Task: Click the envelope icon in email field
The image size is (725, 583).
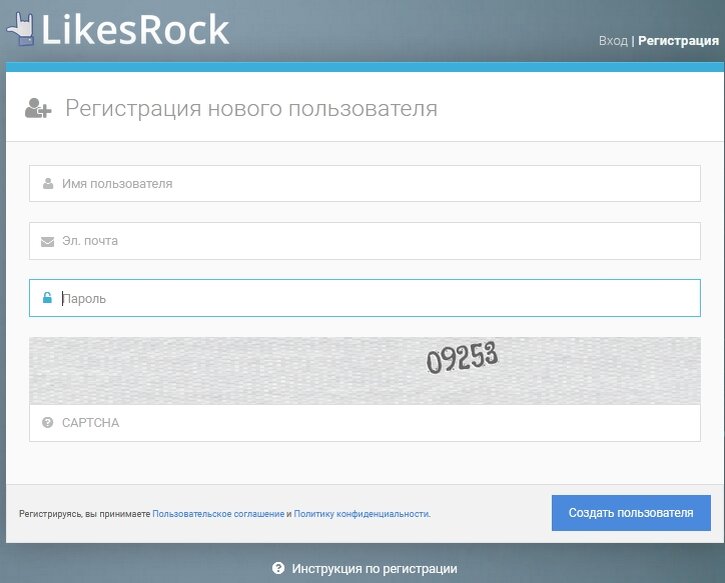Action: point(47,241)
